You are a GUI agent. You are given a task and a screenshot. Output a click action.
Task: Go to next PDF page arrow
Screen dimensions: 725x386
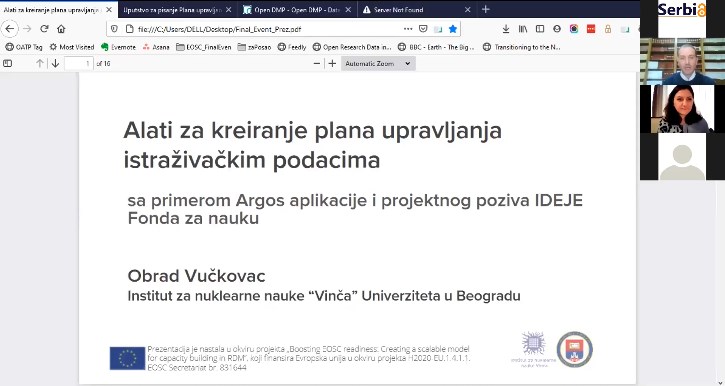pyautogui.click(x=55, y=63)
